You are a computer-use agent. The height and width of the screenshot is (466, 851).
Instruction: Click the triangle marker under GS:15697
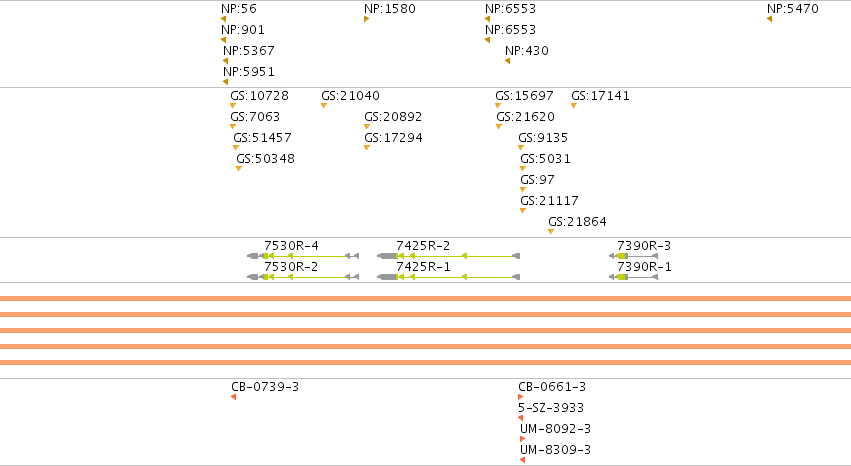498,106
